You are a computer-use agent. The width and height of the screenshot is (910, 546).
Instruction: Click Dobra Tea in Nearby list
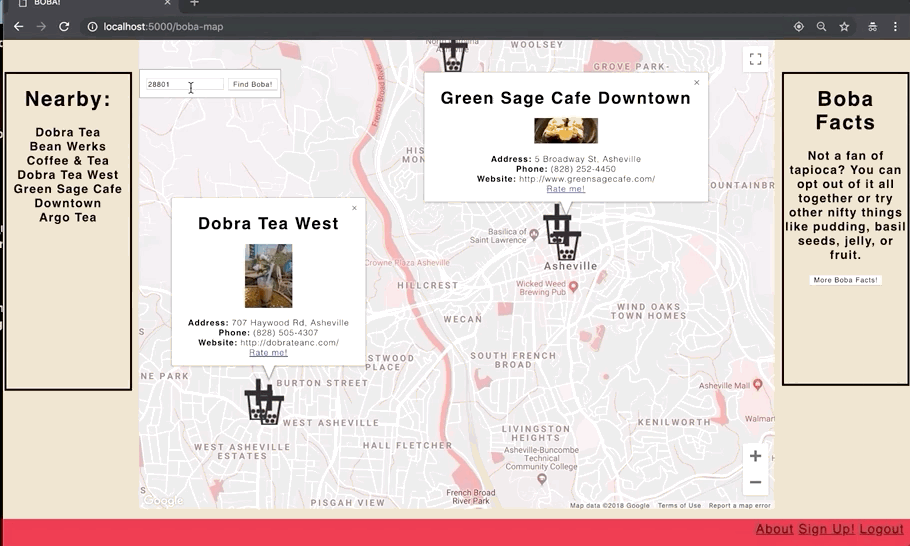(x=68, y=132)
